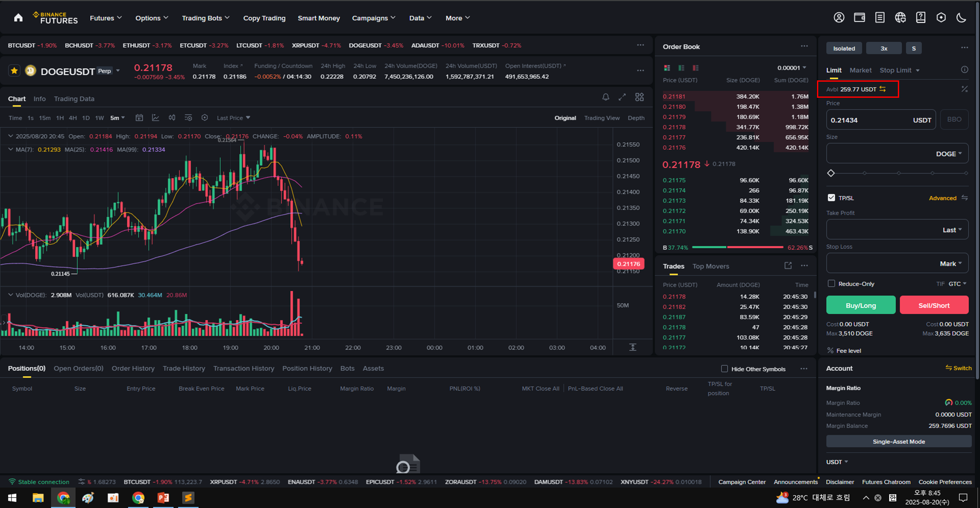Click the 3x leverage button
Viewport: 980px width, 508px height.
coord(883,48)
